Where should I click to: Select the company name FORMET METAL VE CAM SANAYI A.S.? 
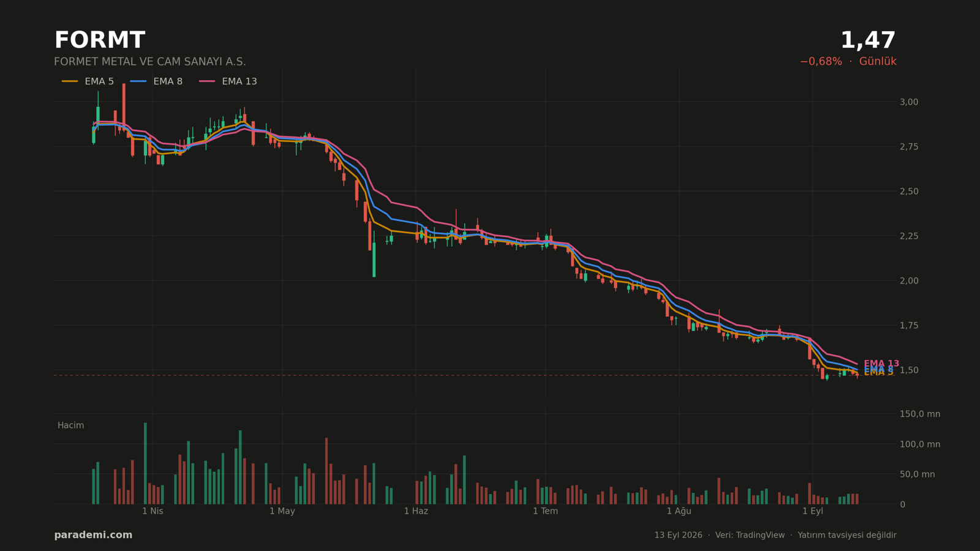(x=150, y=62)
